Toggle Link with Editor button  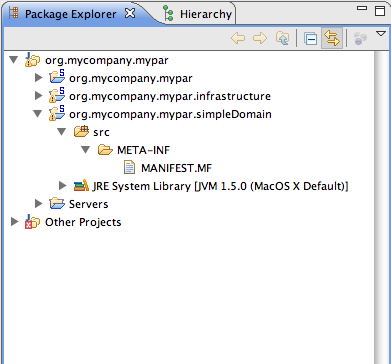pyautogui.click(x=332, y=38)
